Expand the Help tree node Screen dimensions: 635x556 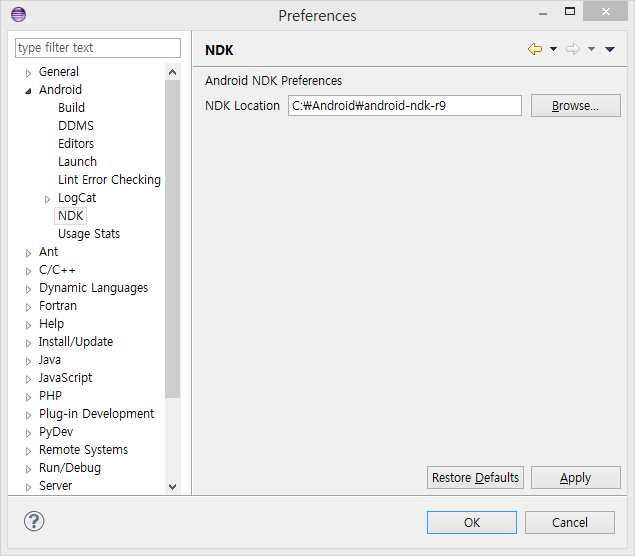pyautogui.click(x=28, y=325)
